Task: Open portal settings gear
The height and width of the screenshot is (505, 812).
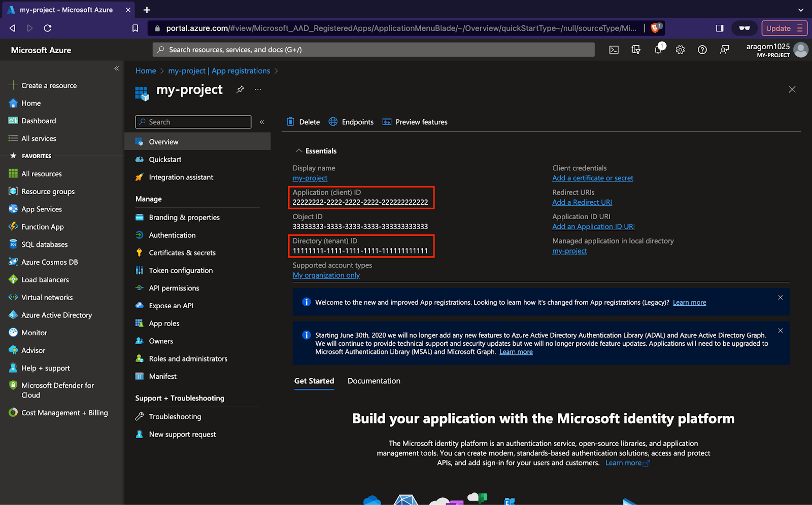Action: click(x=680, y=50)
